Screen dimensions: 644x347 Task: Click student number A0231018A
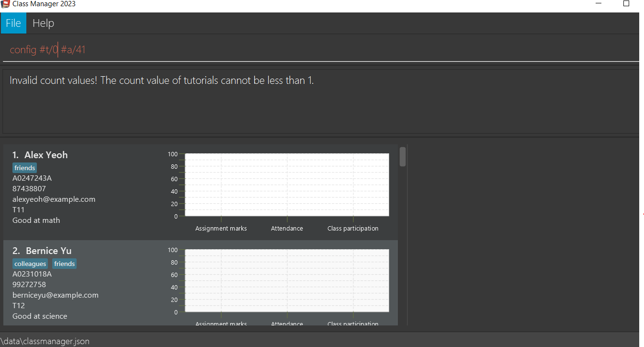(x=32, y=274)
